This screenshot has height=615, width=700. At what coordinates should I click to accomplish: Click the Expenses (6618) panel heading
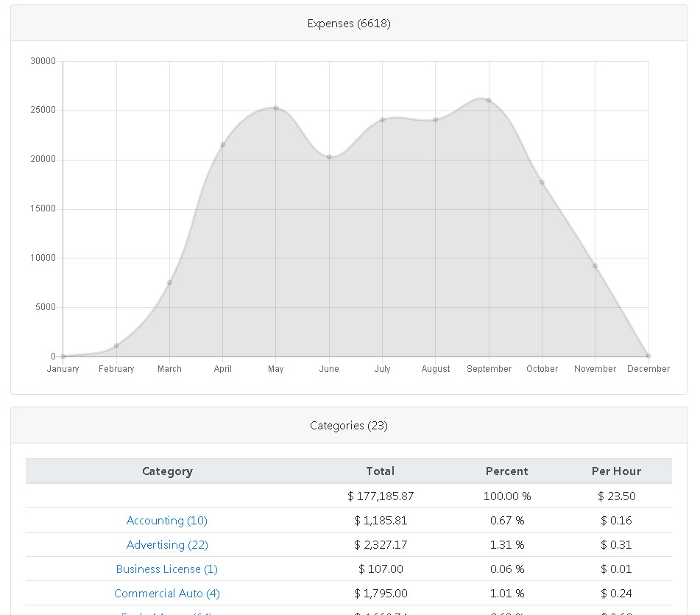(349, 24)
